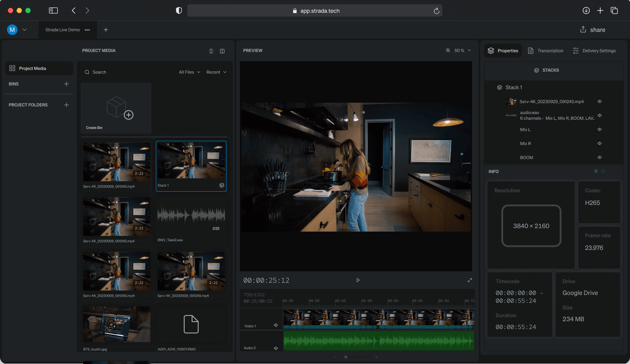630x364 pixels.
Task: Open the Recent sort dropdown
Action: [x=217, y=72]
